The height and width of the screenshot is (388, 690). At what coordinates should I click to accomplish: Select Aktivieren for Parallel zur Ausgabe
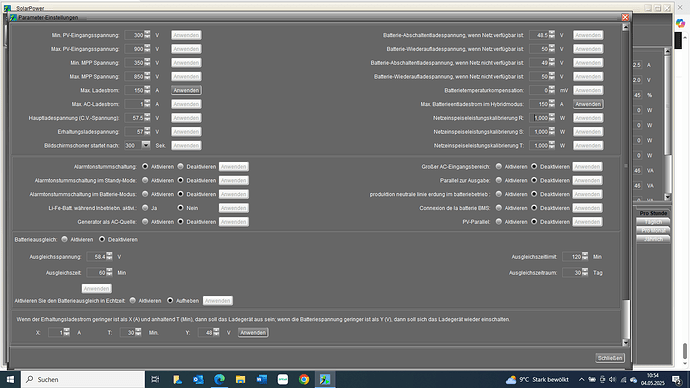(x=499, y=180)
